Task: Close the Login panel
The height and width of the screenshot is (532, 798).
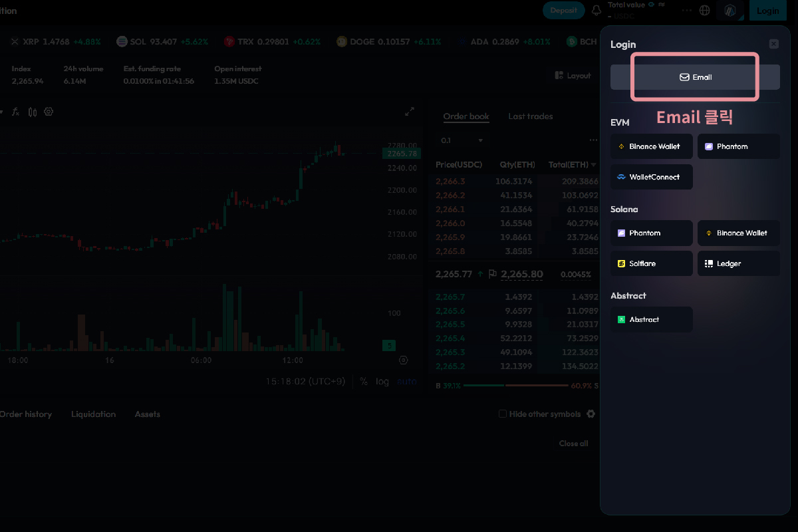Action: pos(773,44)
